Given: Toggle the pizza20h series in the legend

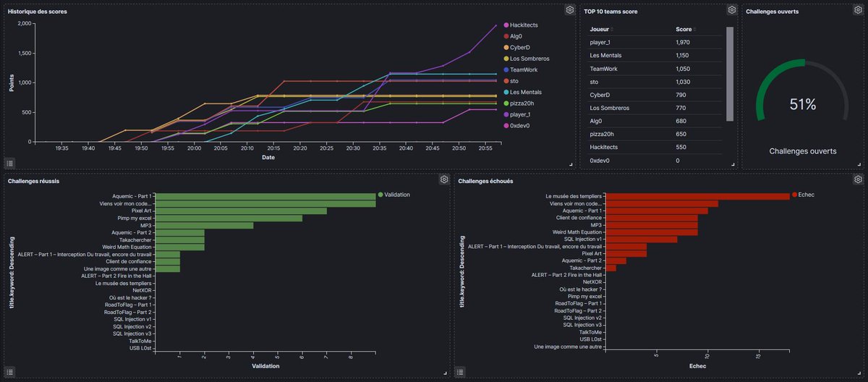Looking at the screenshot, I should 518,103.
